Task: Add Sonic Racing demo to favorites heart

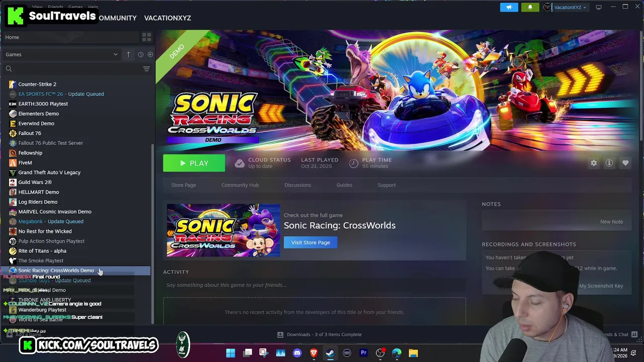Action: click(625, 163)
